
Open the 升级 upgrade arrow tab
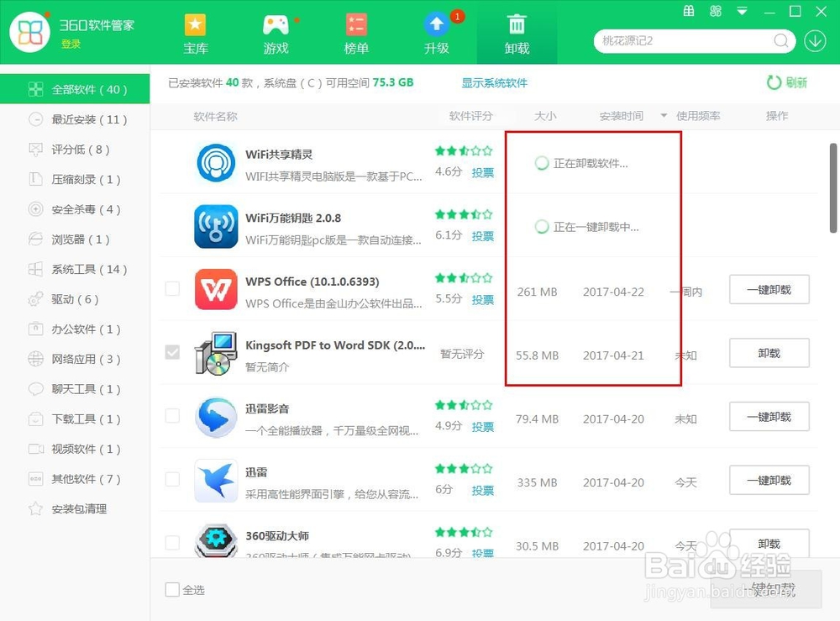[437, 34]
